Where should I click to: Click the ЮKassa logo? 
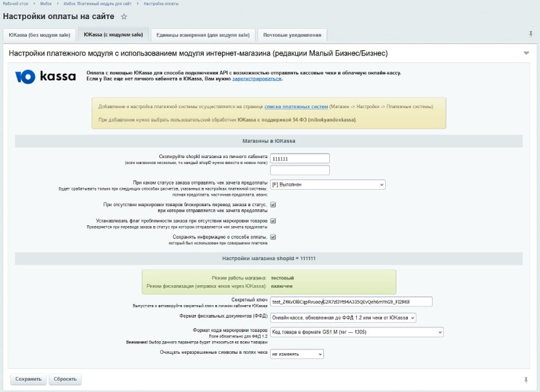[45, 76]
